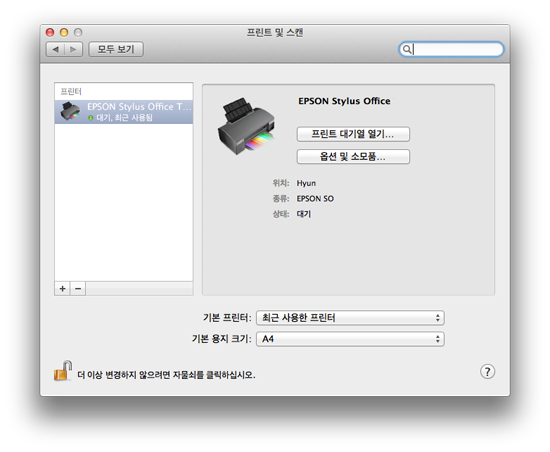The height and width of the screenshot is (452, 550).
Task: Click the back navigation arrow
Action: (x=55, y=49)
